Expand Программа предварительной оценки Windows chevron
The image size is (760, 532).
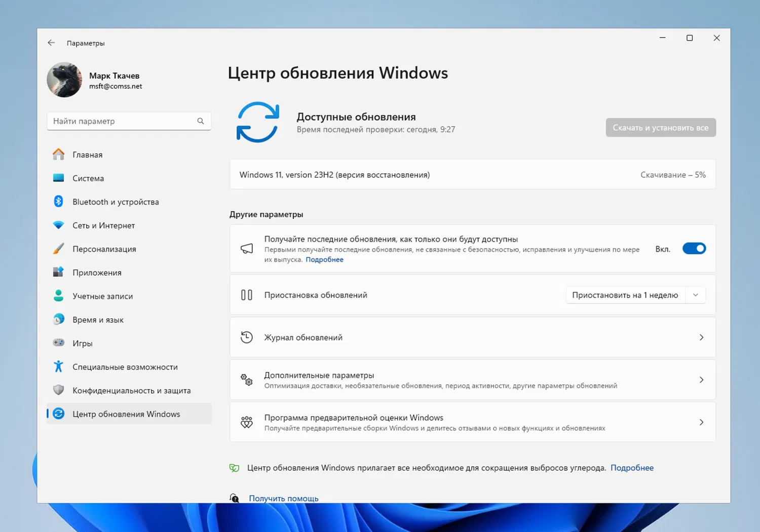point(701,422)
